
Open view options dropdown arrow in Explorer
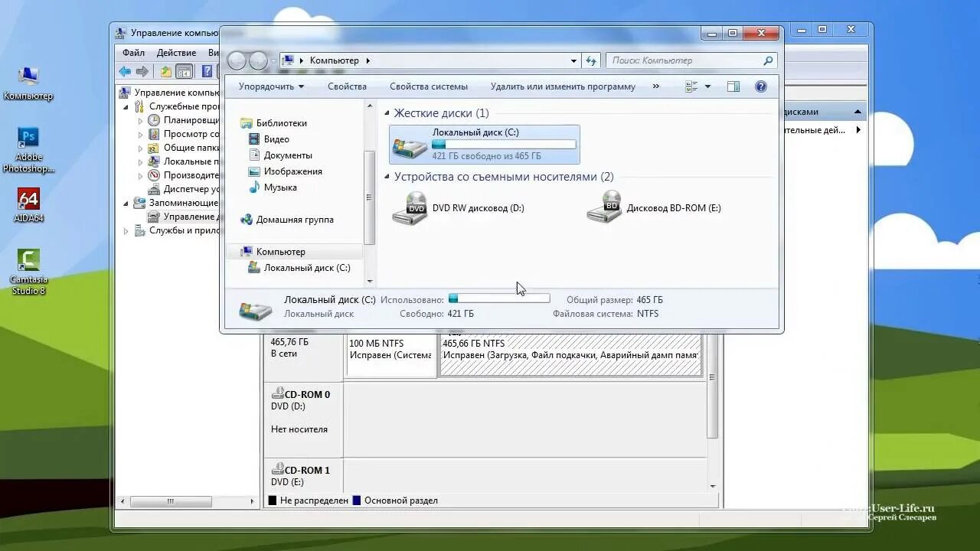point(707,86)
